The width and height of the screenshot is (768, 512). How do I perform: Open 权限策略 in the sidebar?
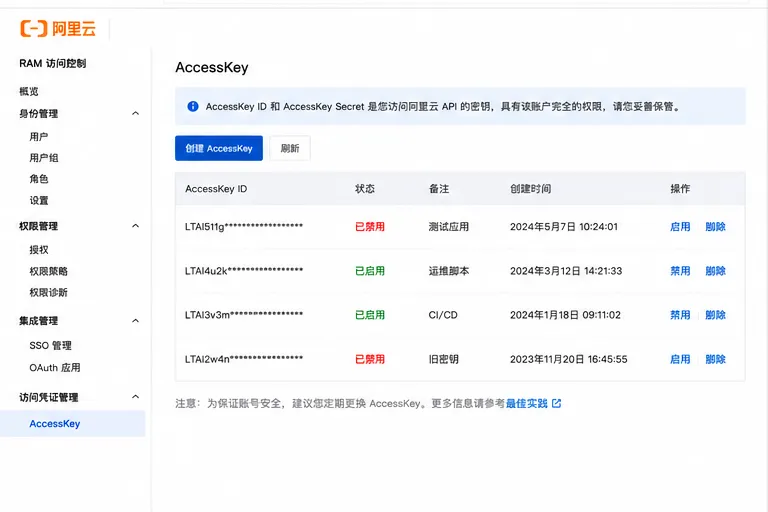48,271
